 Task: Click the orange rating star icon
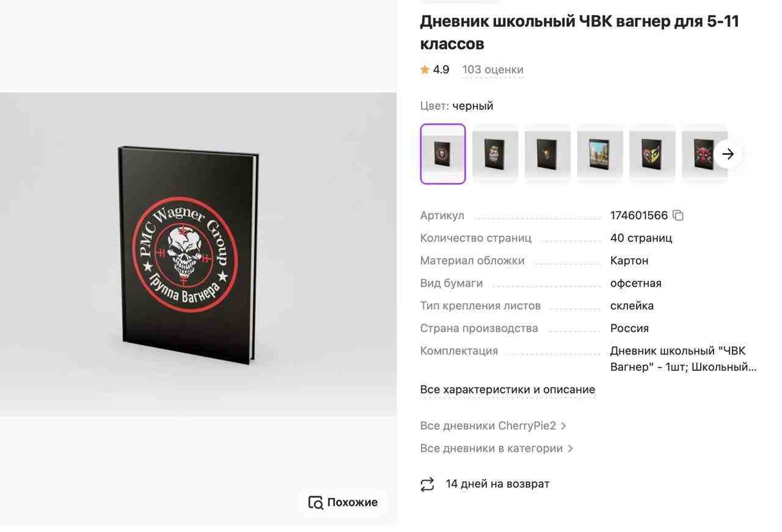click(x=425, y=70)
